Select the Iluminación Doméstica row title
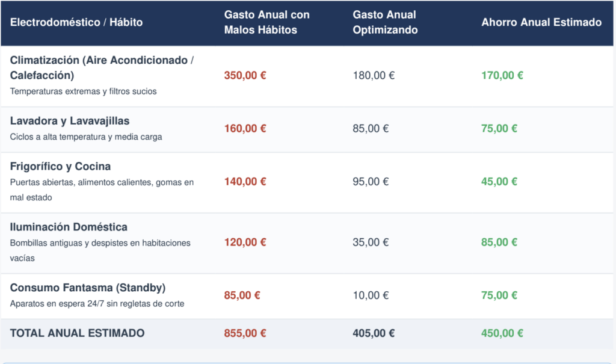616x364 pixels. pos(69,227)
